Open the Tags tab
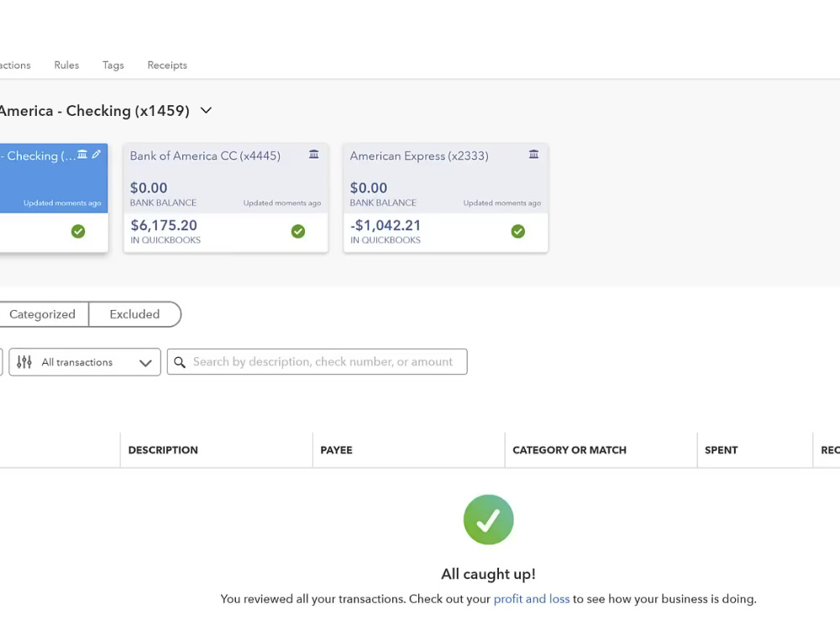Image resolution: width=840 pixels, height=630 pixels. pyautogui.click(x=113, y=66)
